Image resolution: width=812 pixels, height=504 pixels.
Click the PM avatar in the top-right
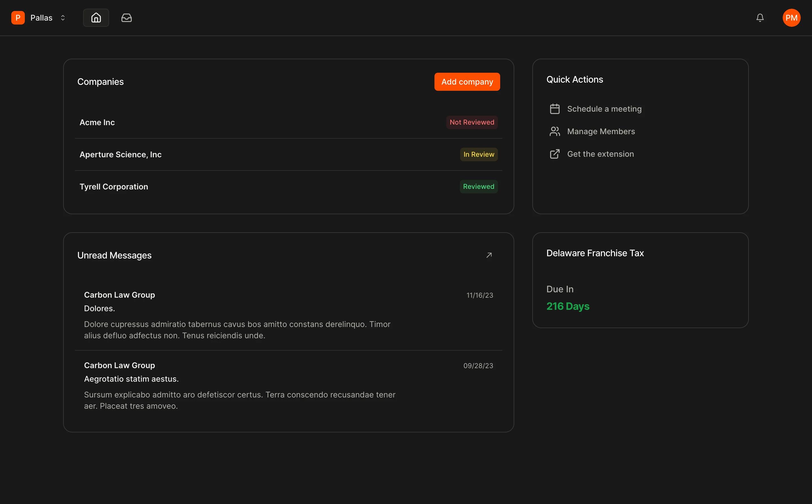coord(791,18)
